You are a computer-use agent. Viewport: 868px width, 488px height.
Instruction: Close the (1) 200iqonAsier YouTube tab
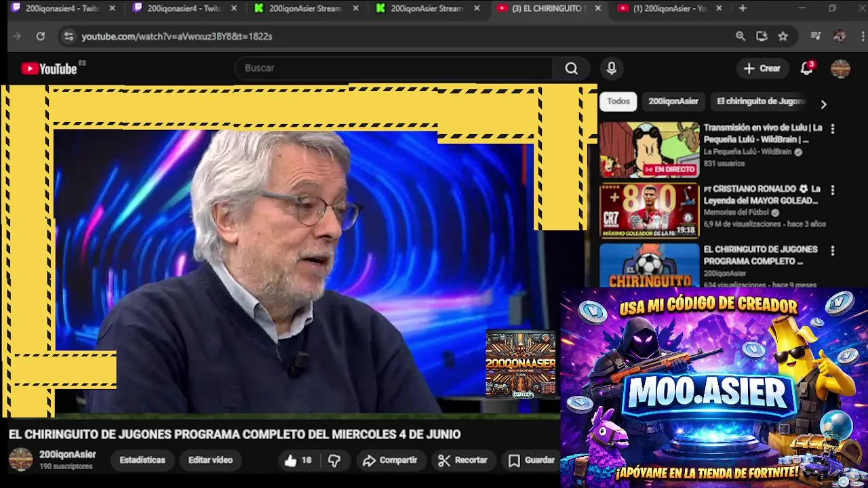pyautogui.click(x=719, y=8)
